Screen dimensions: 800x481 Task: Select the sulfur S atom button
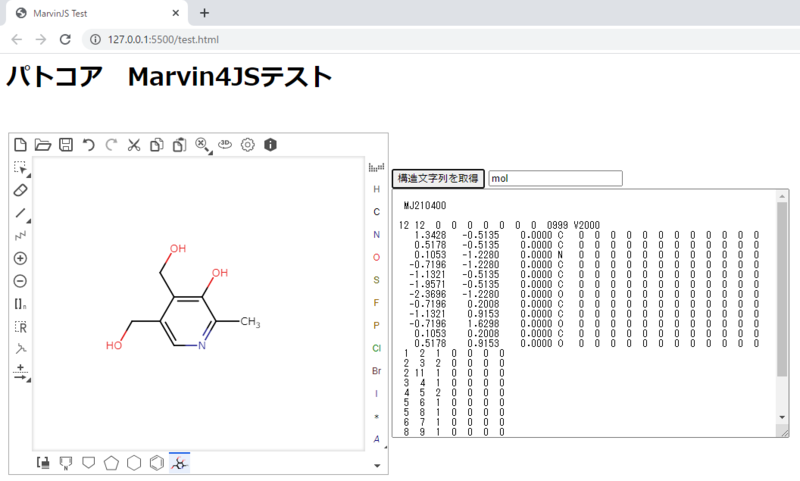377,280
